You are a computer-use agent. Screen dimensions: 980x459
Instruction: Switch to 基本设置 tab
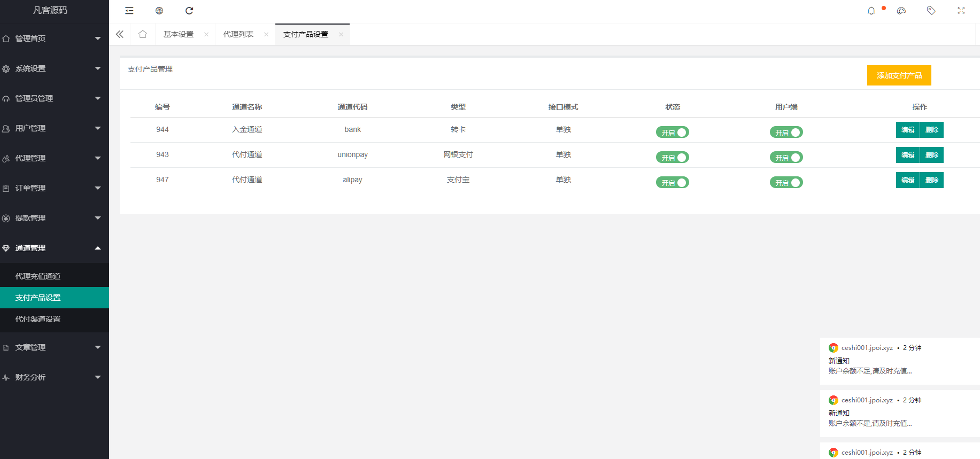[179, 34]
